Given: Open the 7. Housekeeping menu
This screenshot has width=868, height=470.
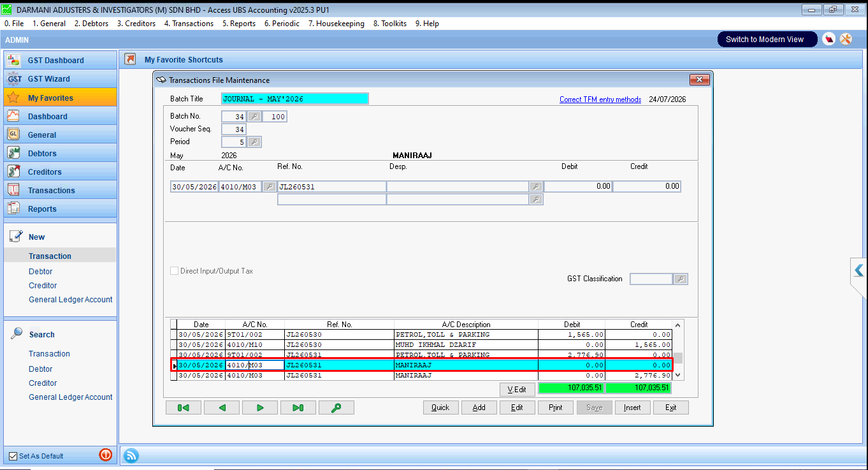Looking at the screenshot, I should [x=336, y=24].
